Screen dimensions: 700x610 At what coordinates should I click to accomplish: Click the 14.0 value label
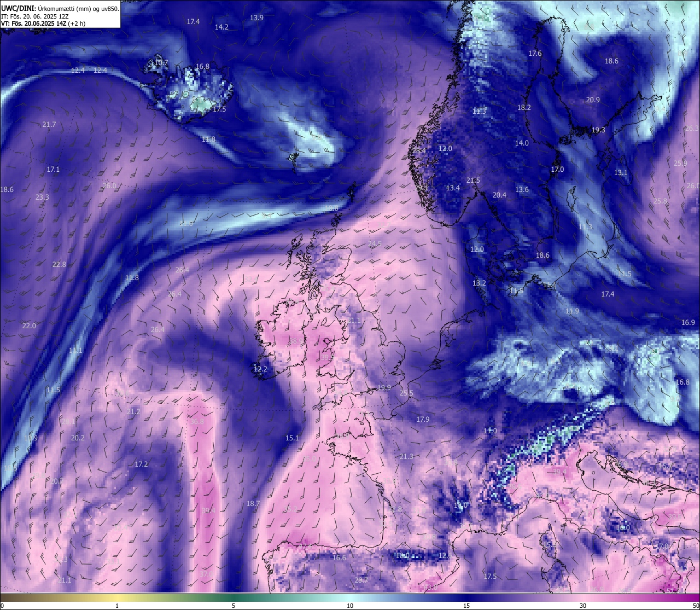(522, 143)
